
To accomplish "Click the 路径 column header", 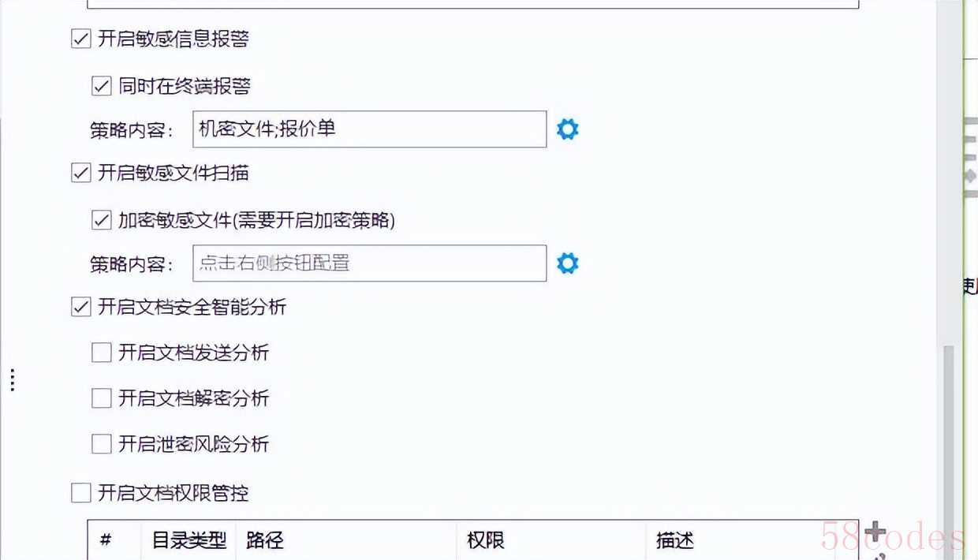I will click(265, 540).
